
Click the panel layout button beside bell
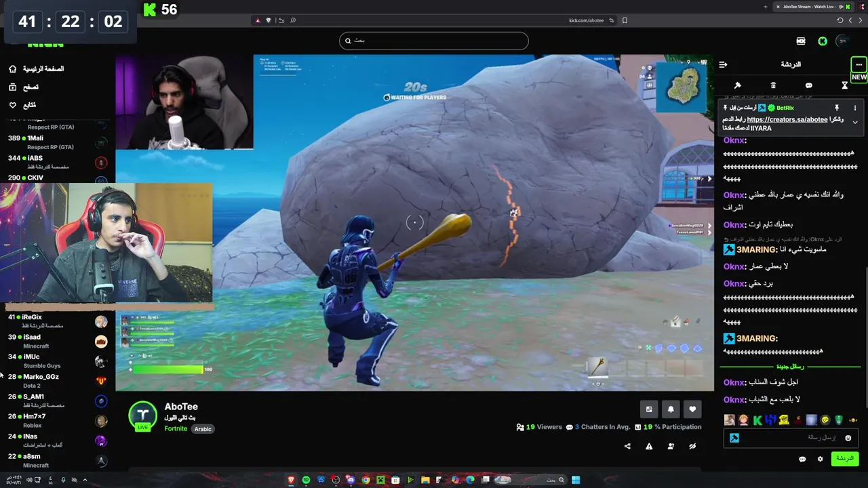point(649,409)
